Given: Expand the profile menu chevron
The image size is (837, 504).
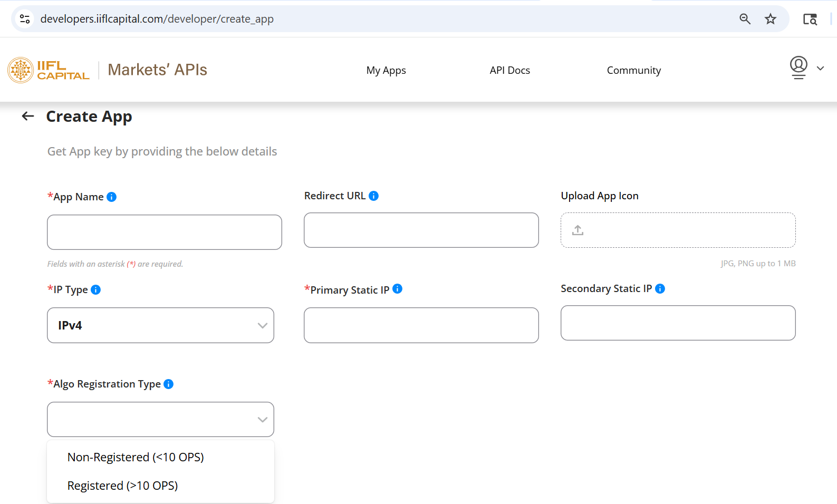Looking at the screenshot, I should coord(820,68).
